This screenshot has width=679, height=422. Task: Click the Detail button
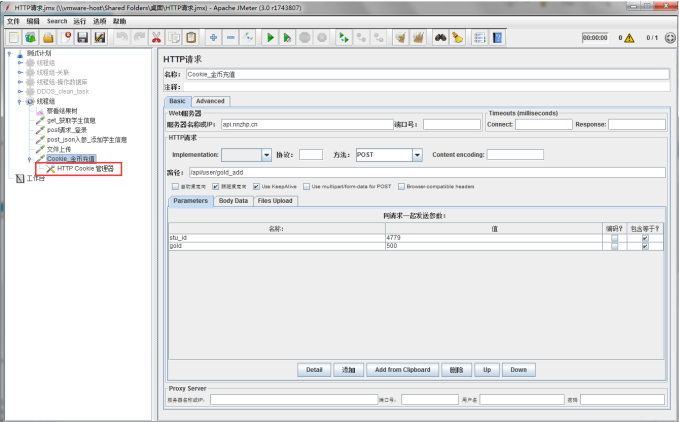(314, 369)
